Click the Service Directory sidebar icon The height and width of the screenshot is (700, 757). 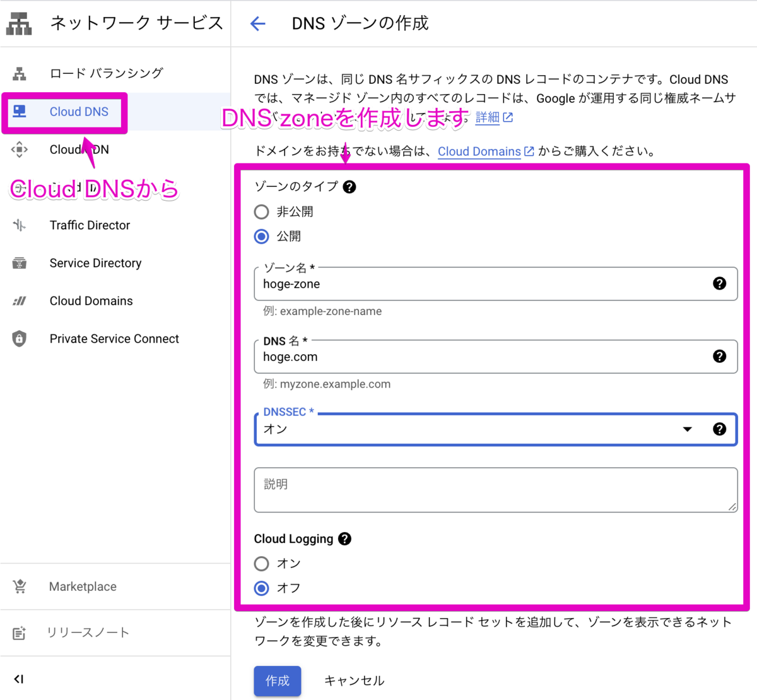pos(20,263)
